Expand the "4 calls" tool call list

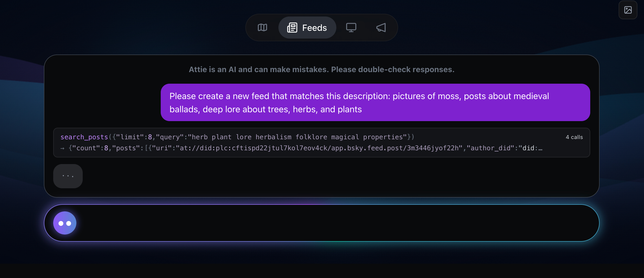[x=574, y=137]
